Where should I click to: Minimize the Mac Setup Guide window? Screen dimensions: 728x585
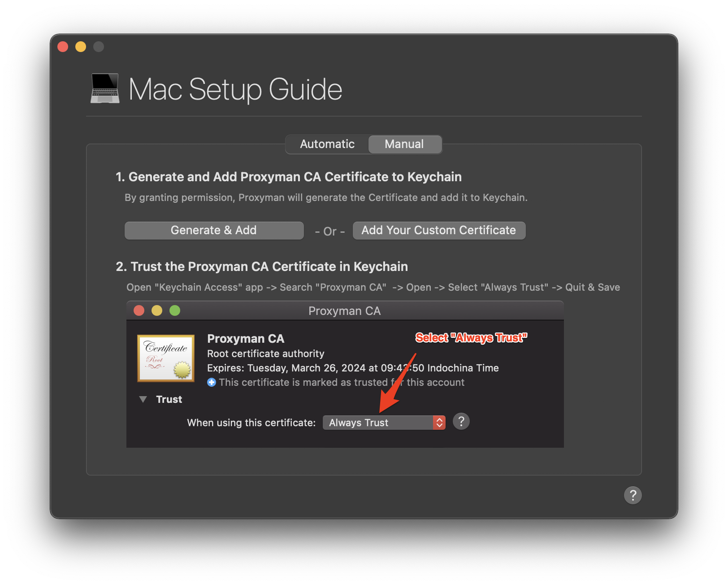81,47
